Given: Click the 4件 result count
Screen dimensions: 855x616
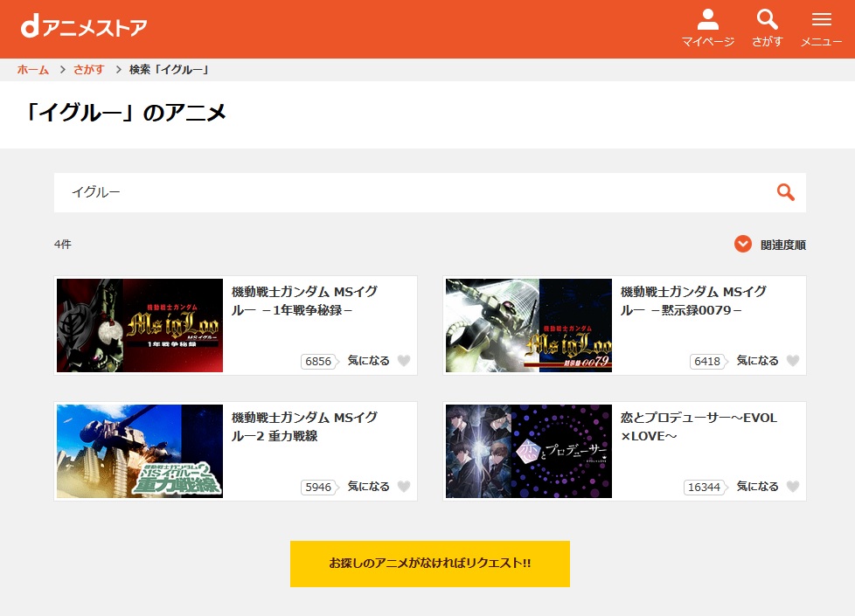Looking at the screenshot, I should click(63, 245).
